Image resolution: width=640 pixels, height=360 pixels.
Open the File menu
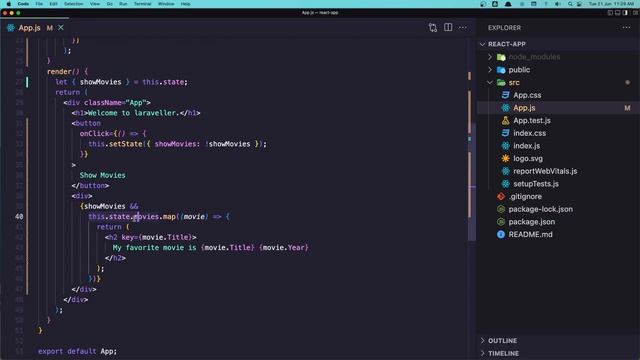39,4
